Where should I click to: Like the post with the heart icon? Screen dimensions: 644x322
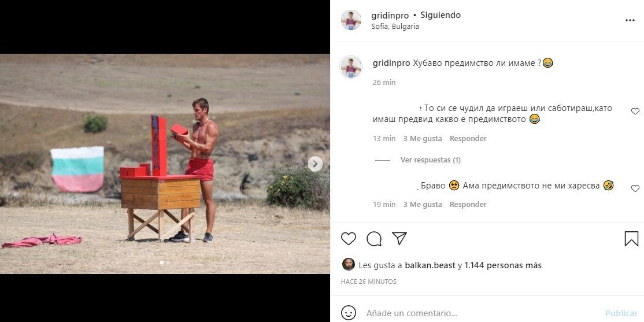pyautogui.click(x=348, y=239)
